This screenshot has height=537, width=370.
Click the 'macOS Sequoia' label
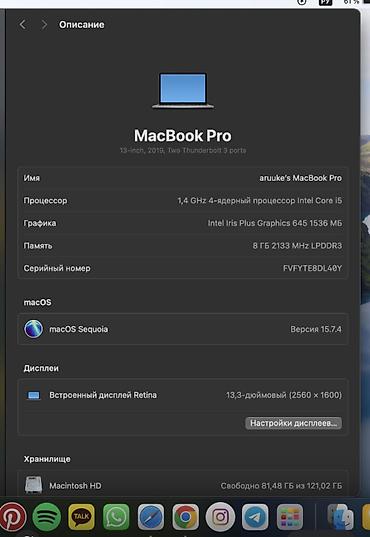(78, 329)
